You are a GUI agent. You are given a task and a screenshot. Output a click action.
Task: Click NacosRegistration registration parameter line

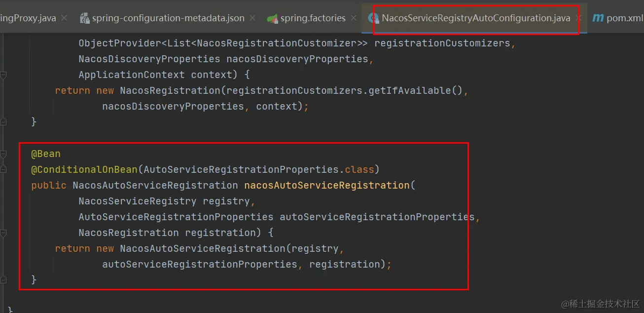pos(176,233)
